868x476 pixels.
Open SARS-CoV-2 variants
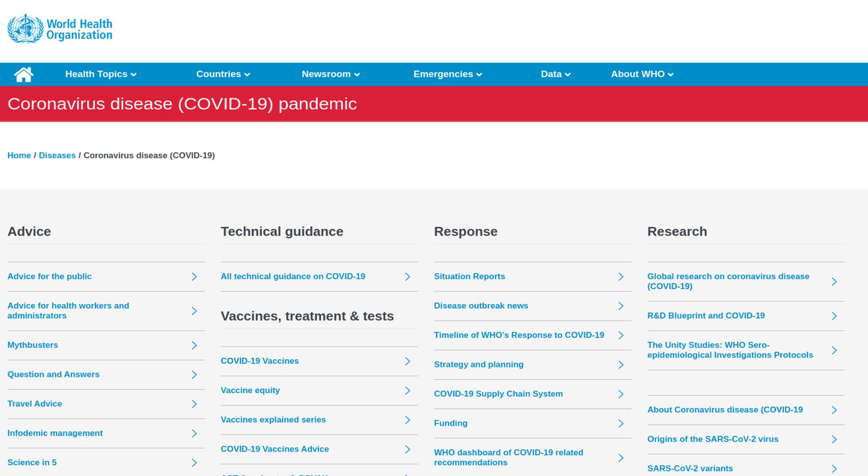(x=690, y=469)
